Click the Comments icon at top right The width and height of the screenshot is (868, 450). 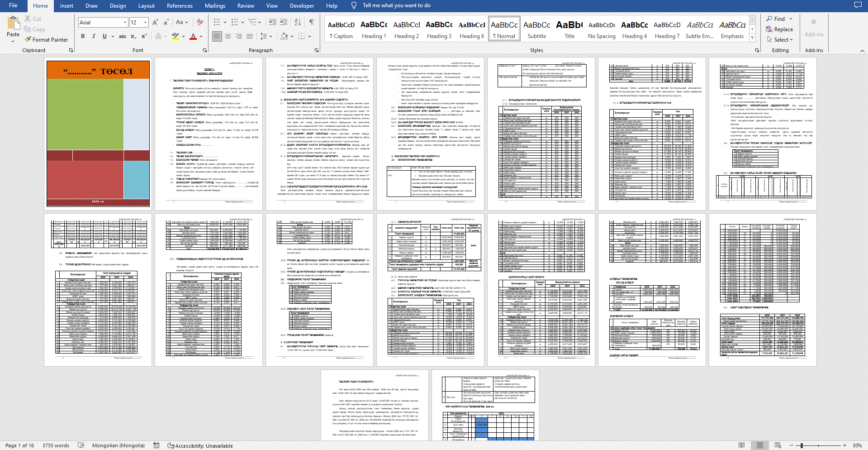[858, 5]
